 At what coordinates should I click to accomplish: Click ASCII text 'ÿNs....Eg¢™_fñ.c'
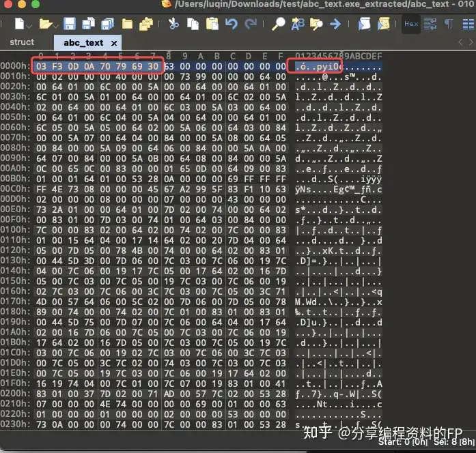click(x=339, y=189)
